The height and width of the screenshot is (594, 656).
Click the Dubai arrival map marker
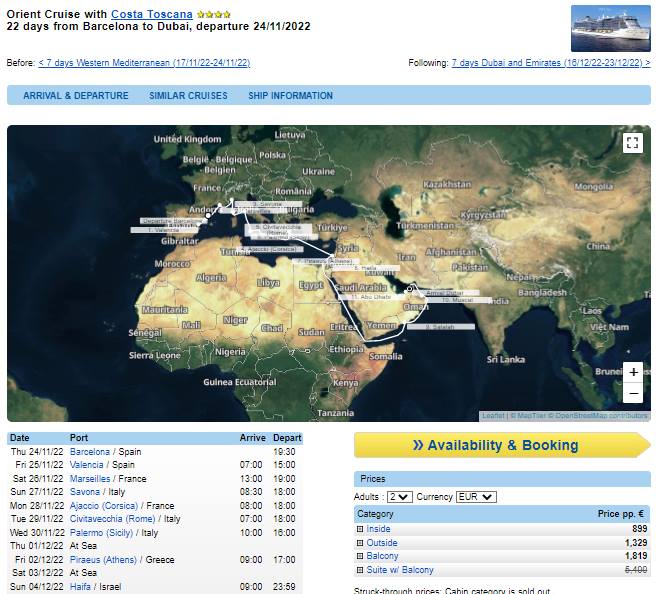410,289
